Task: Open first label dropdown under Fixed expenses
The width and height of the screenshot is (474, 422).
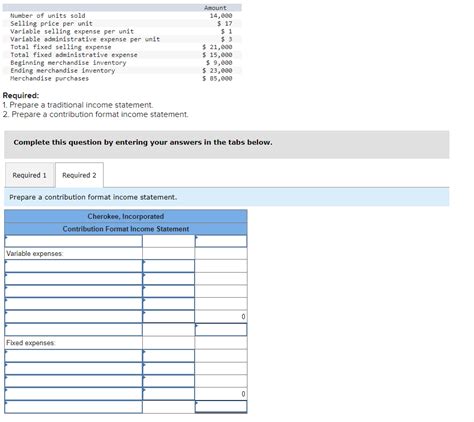Action: pyautogui.click(x=73, y=356)
